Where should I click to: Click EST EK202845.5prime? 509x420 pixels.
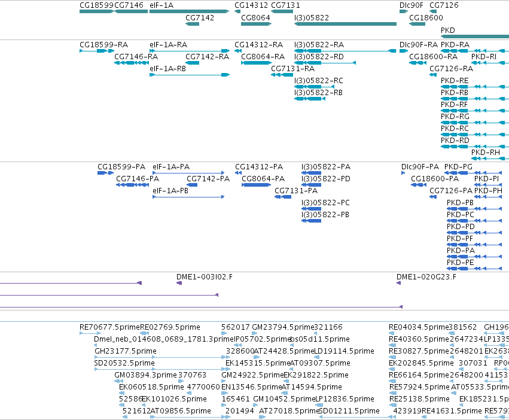421,363
